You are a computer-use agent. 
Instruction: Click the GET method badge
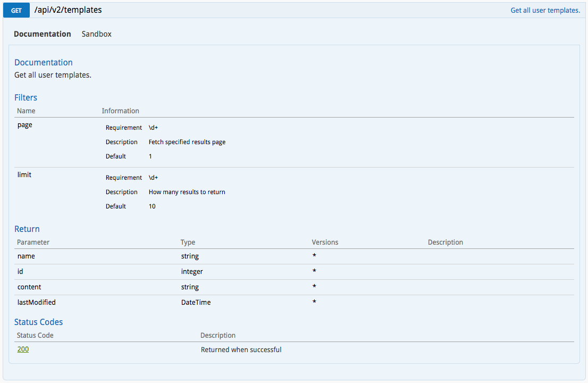16,10
